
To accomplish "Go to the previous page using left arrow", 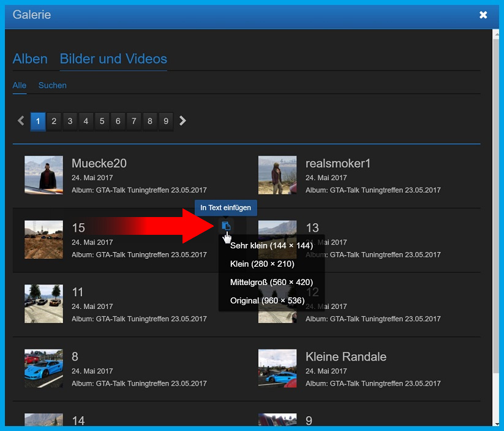I will tap(21, 121).
